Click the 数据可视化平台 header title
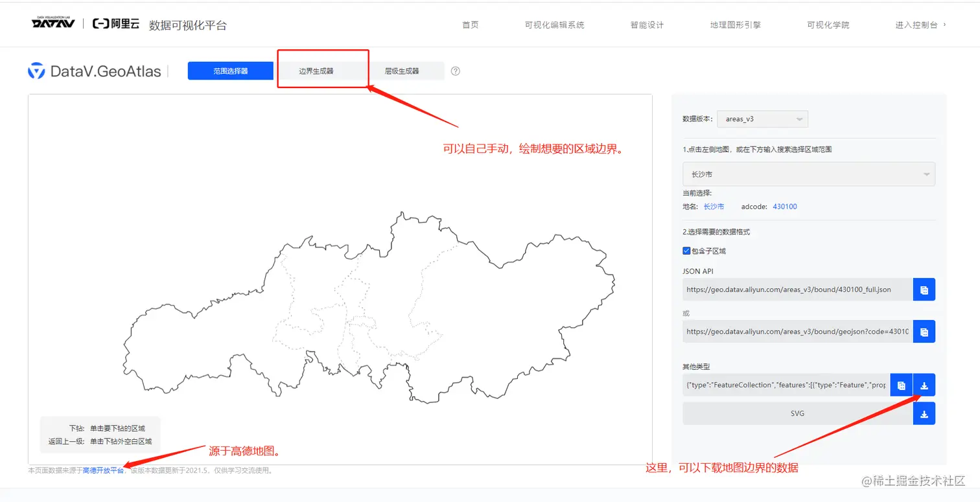 [x=188, y=25]
